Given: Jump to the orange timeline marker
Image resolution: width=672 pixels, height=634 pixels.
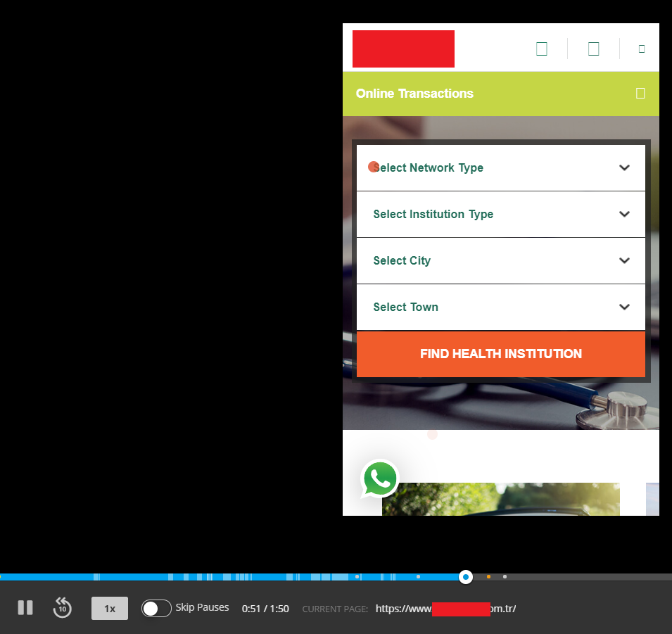Looking at the screenshot, I should pyautogui.click(x=488, y=577).
